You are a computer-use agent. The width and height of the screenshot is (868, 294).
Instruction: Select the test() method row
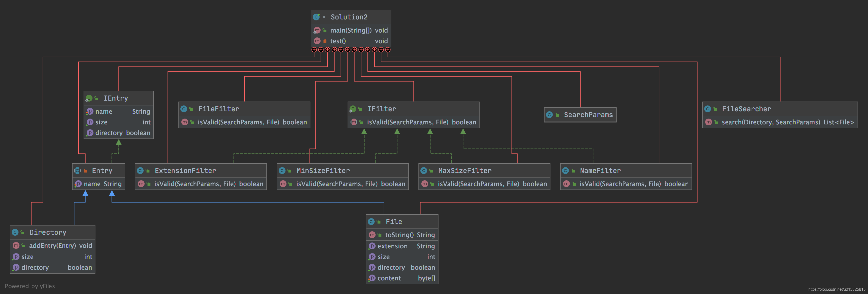click(x=351, y=41)
